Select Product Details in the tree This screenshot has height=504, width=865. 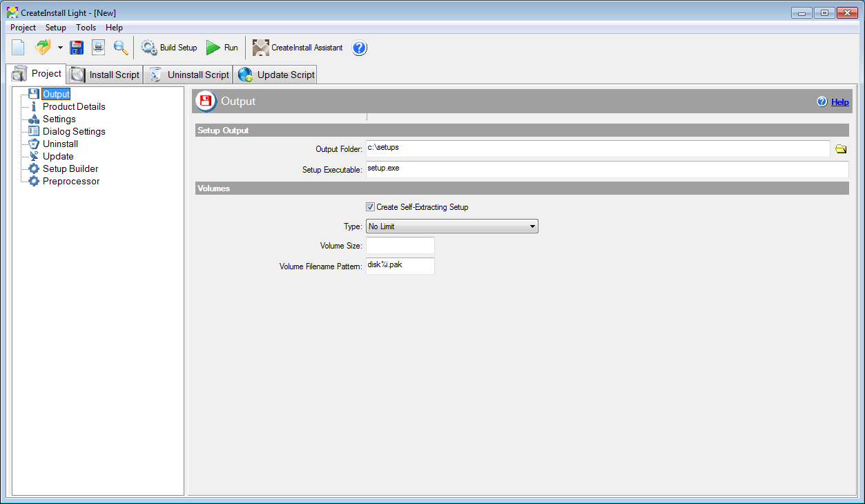pyautogui.click(x=74, y=106)
